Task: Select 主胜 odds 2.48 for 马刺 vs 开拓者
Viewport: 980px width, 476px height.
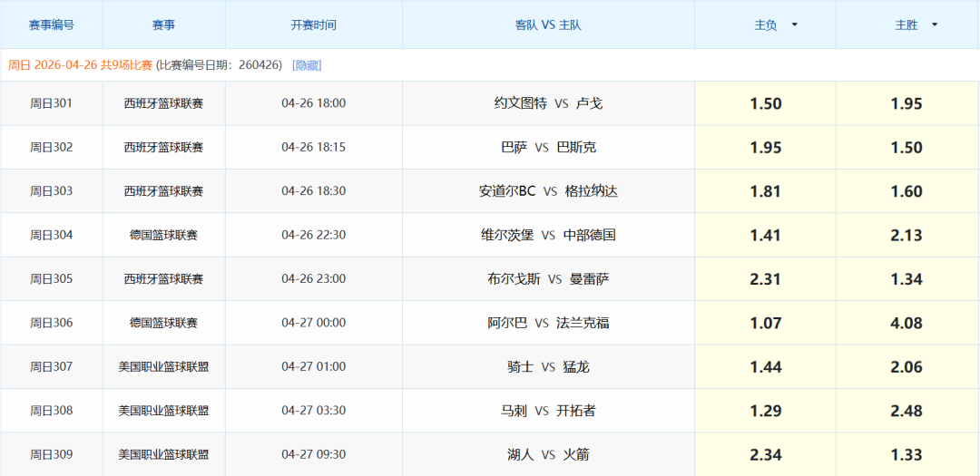Action: point(906,411)
